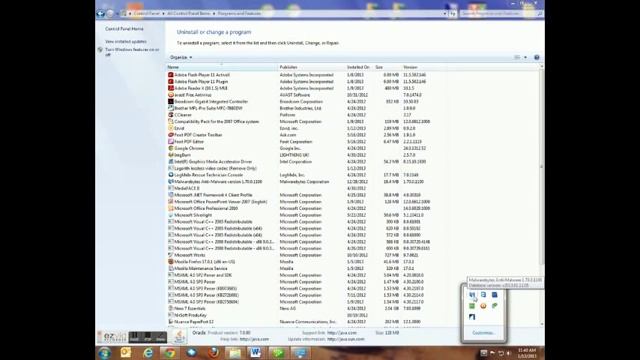Click the Google Chrome list icon
This screenshot has width=640, height=360.
[x=171, y=148]
